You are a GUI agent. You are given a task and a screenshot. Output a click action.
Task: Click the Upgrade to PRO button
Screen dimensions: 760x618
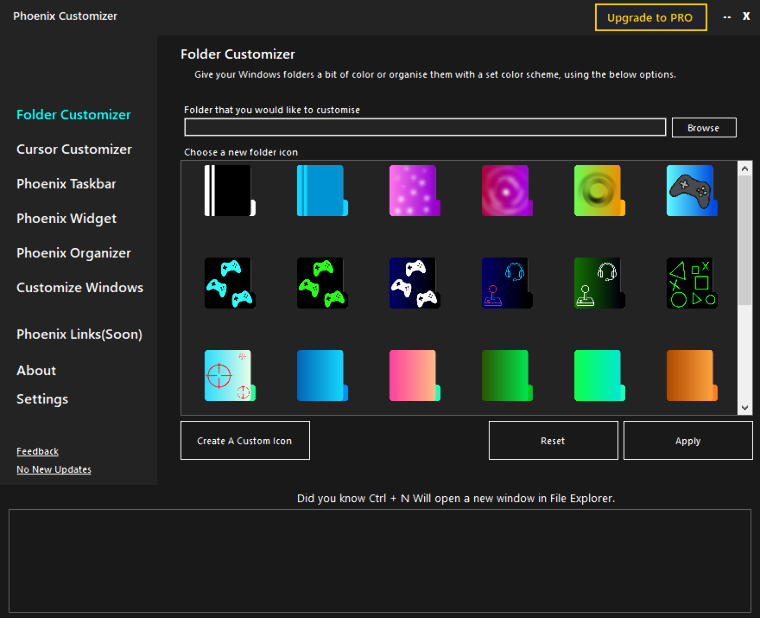click(650, 17)
